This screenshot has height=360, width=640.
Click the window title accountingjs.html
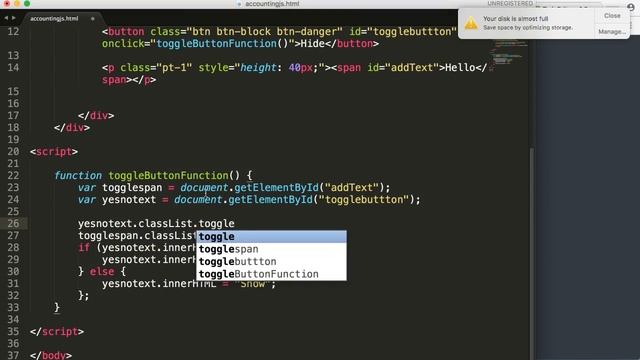coord(272,4)
